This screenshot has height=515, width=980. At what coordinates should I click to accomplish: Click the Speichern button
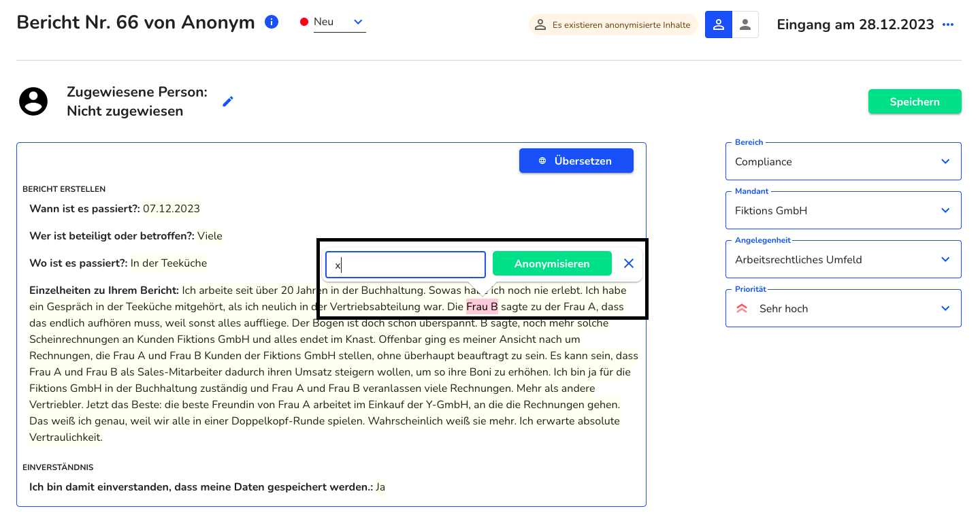tap(915, 101)
